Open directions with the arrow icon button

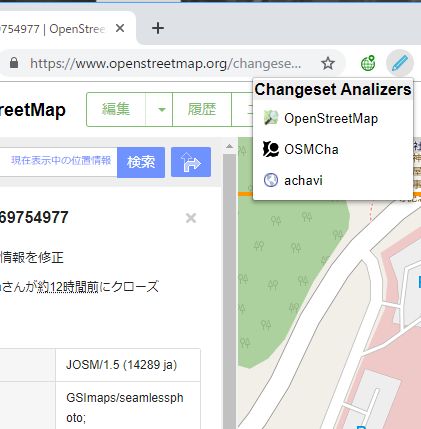[191, 162]
